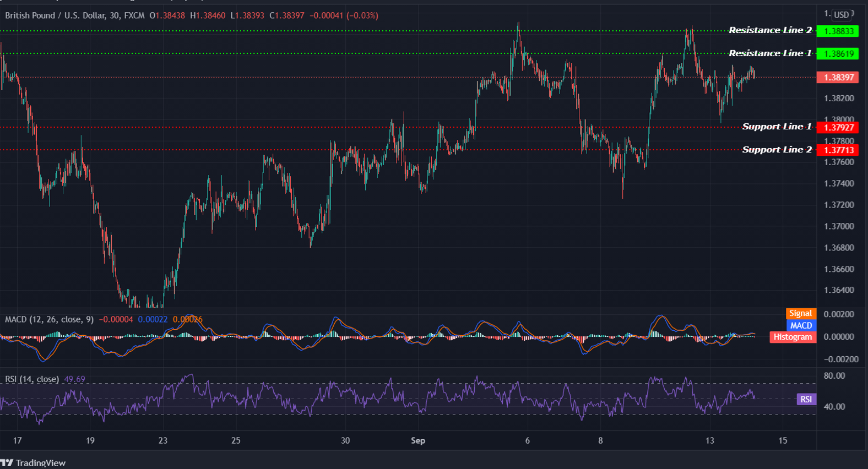
Task: Open the RSI (14, close) legend
Action: point(32,379)
